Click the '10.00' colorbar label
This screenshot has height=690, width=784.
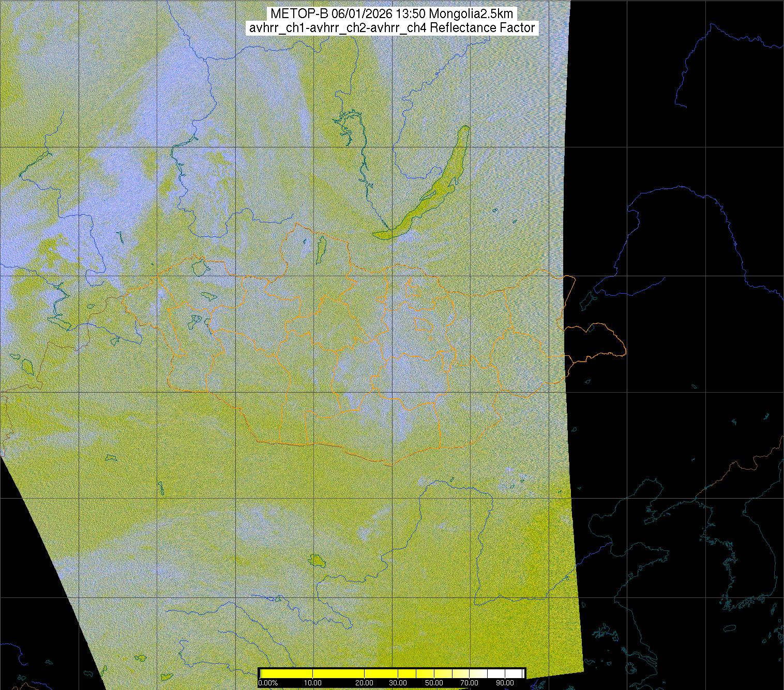click(313, 683)
